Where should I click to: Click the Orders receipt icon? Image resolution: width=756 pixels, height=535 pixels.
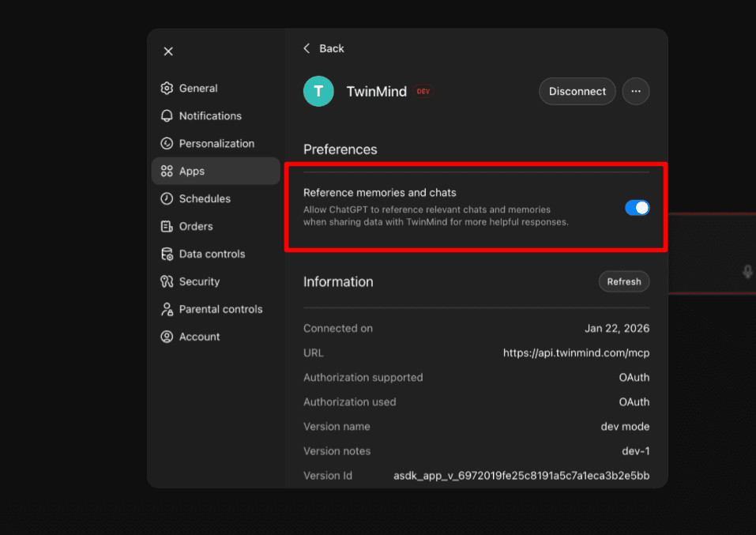pyautogui.click(x=167, y=226)
